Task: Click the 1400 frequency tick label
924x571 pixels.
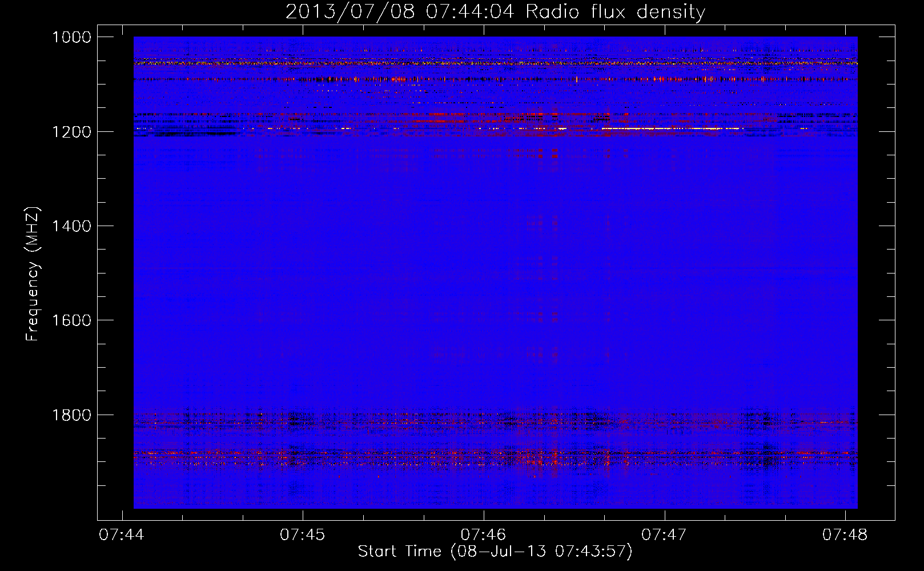Action: click(x=71, y=226)
